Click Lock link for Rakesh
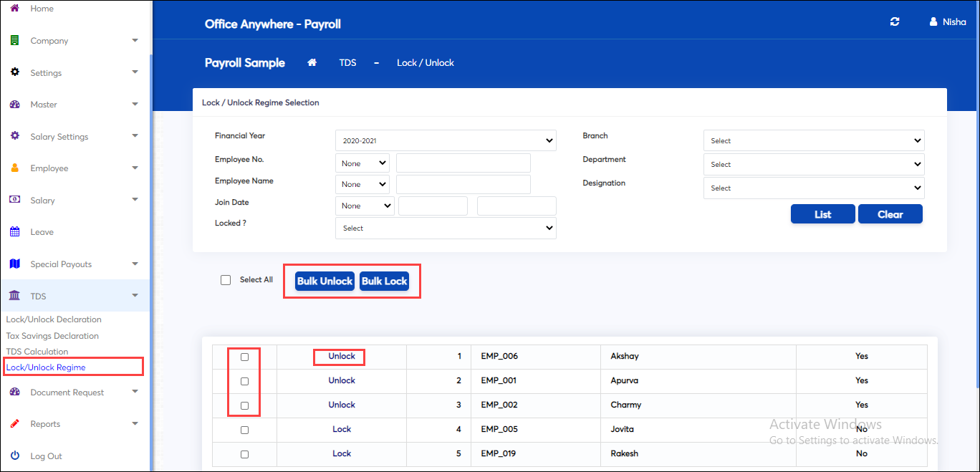Image resolution: width=980 pixels, height=472 pixels. click(342, 453)
